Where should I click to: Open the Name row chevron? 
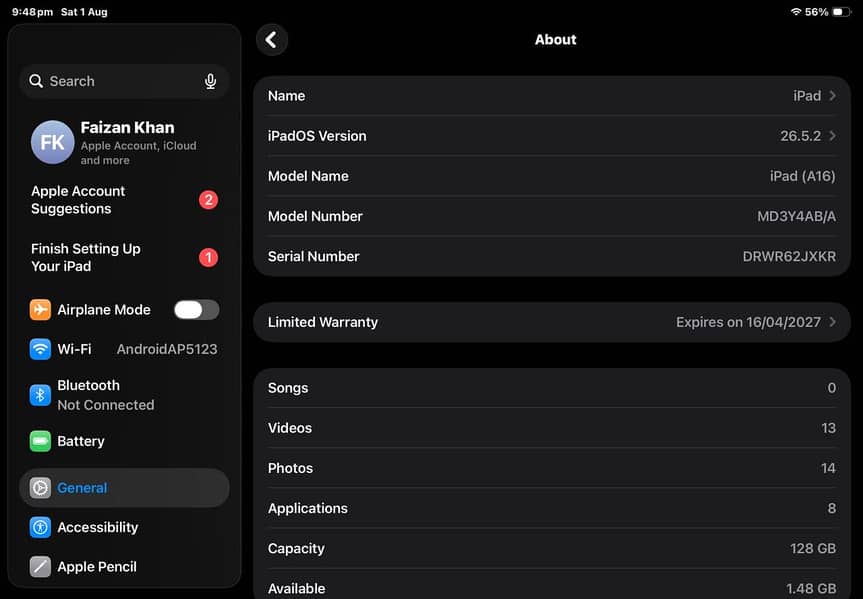pyautogui.click(x=833, y=96)
